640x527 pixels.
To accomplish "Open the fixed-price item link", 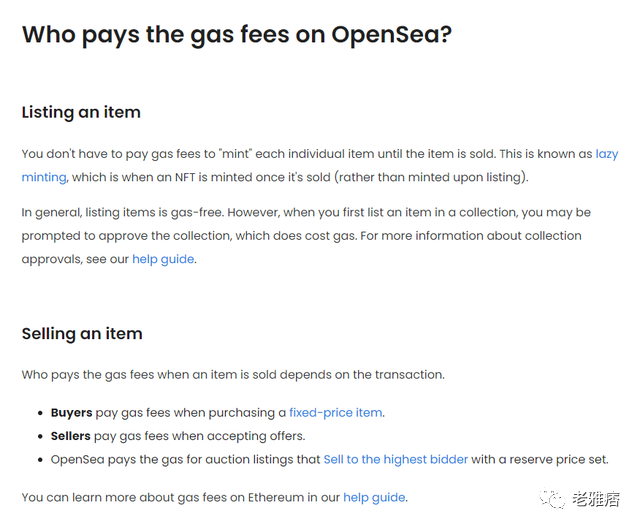I will pyautogui.click(x=336, y=413).
